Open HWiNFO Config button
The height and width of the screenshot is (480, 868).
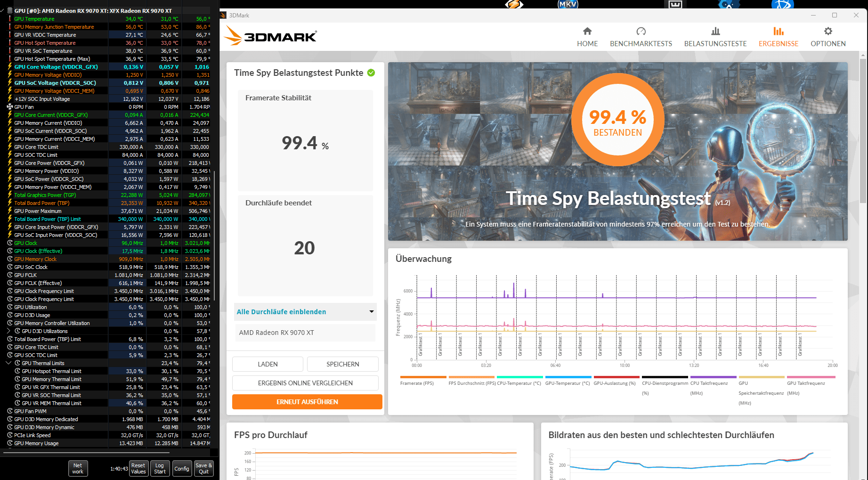point(182,468)
